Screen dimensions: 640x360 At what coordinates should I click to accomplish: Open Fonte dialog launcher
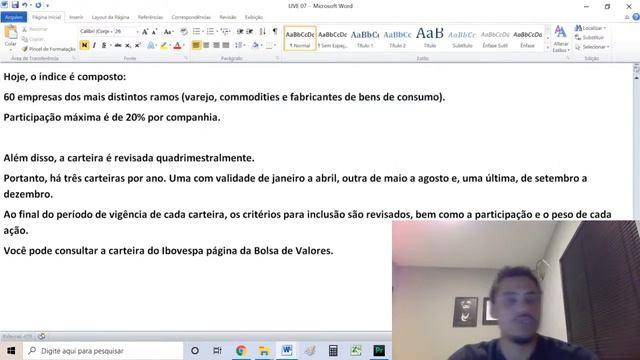[x=186, y=58]
